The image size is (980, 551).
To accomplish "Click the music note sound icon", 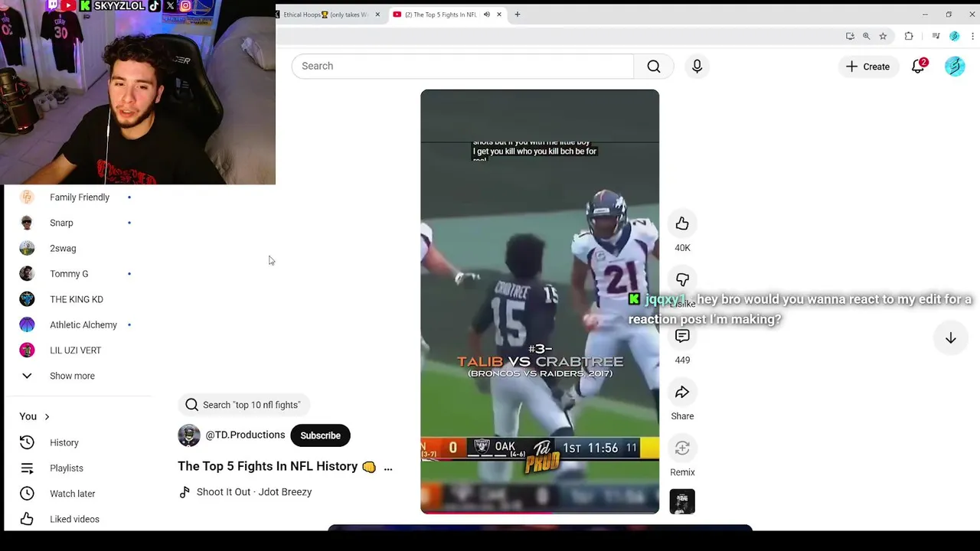I will tap(185, 492).
